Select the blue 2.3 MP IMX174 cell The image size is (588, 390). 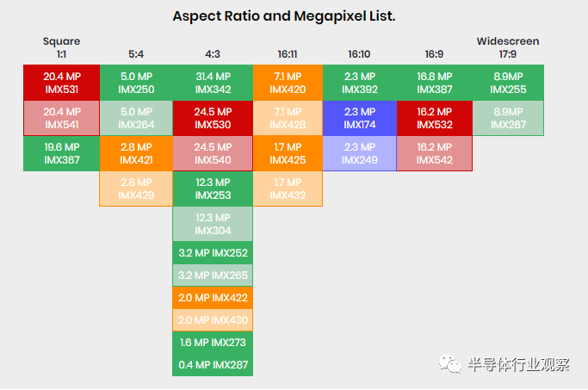pos(360,118)
